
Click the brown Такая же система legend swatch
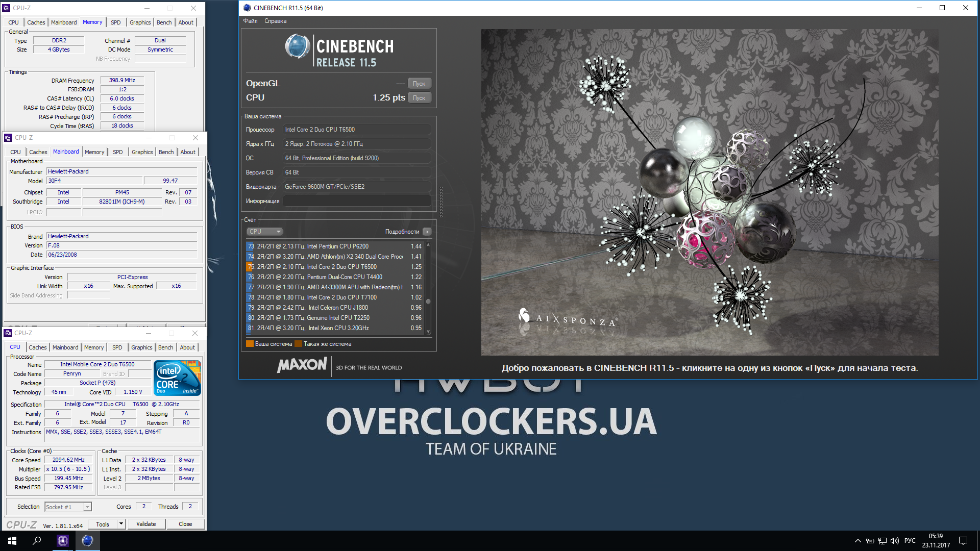point(299,344)
